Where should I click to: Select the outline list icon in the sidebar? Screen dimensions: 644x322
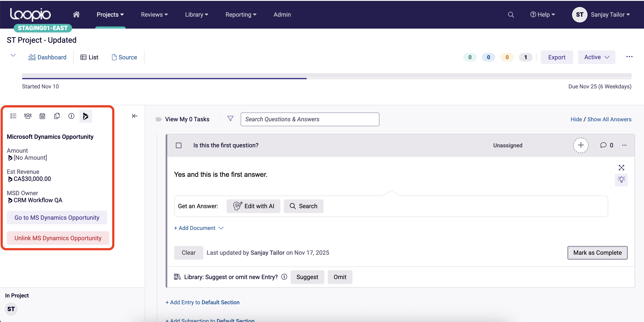pos(13,116)
